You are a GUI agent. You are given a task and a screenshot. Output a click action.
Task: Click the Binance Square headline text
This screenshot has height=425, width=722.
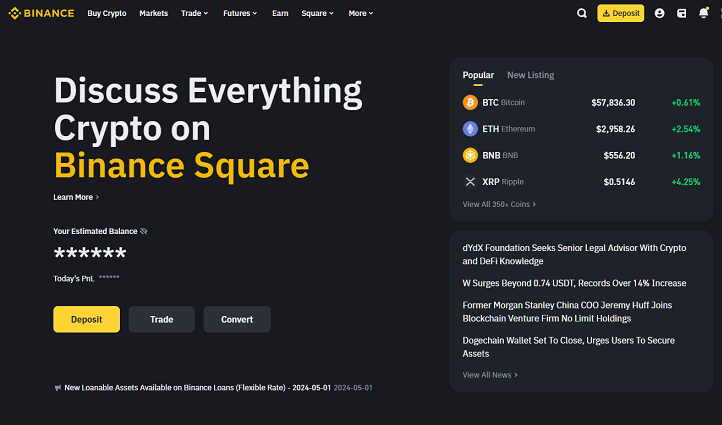(182, 165)
